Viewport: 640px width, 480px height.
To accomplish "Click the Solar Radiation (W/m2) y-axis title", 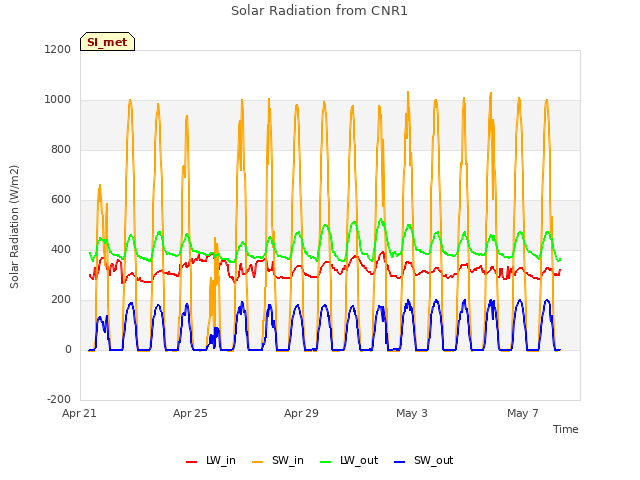I will [14, 227].
